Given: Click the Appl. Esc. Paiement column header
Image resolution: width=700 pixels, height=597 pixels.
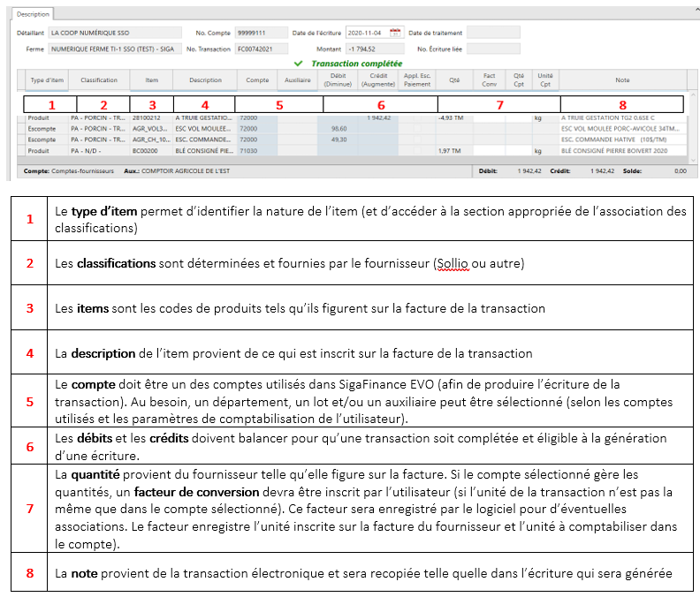Looking at the screenshot, I should coord(417,80).
